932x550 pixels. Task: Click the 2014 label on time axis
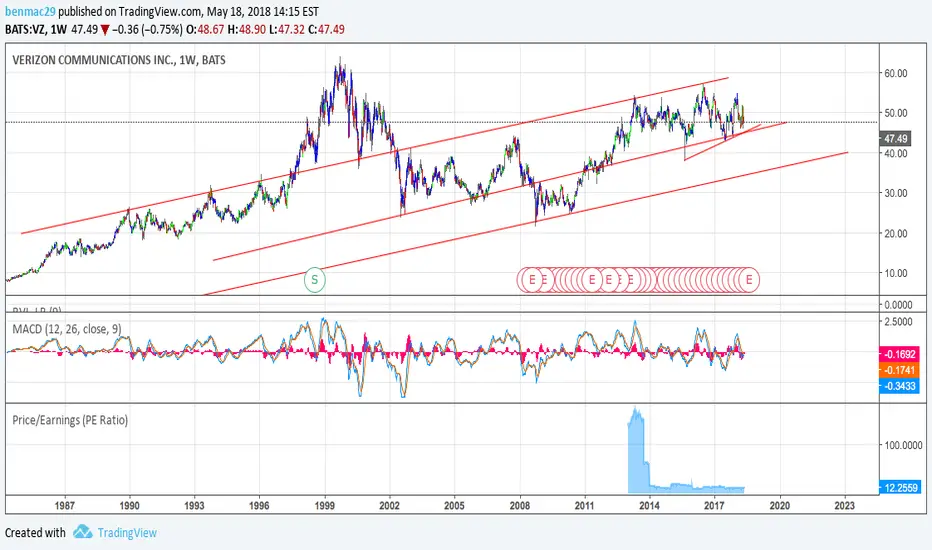pos(650,505)
